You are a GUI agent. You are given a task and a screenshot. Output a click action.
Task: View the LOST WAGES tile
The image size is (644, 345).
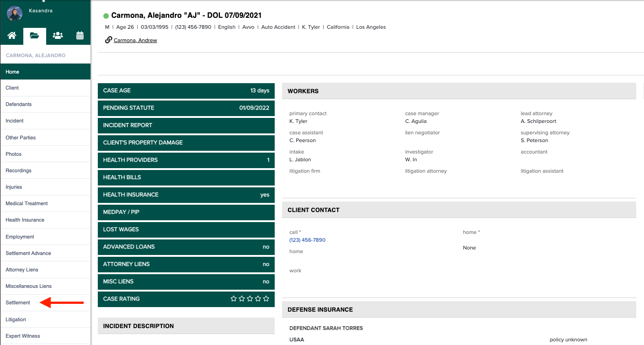(186, 229)
